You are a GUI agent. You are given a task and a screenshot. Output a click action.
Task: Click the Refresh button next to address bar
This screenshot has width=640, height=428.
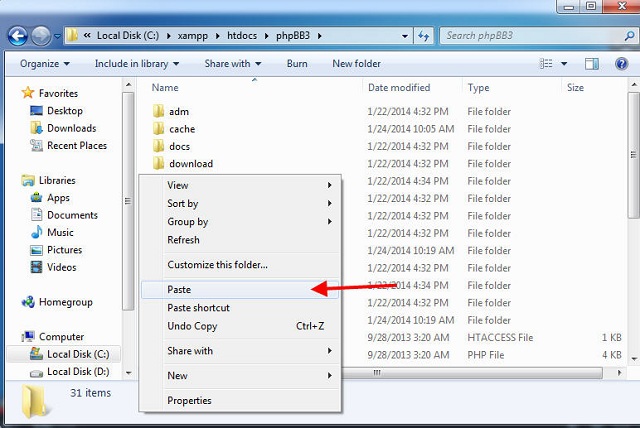tap(423, 36)
